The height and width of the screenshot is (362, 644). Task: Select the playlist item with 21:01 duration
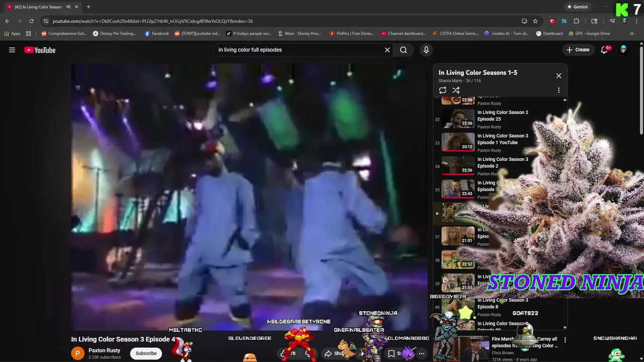[458, 236]
